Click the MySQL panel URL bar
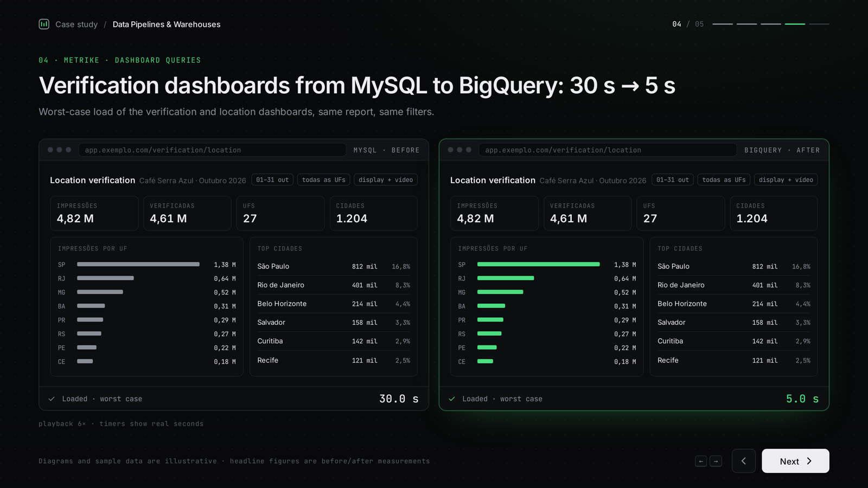The height and width of the screenshot is (488, 868). pos(212,150)
